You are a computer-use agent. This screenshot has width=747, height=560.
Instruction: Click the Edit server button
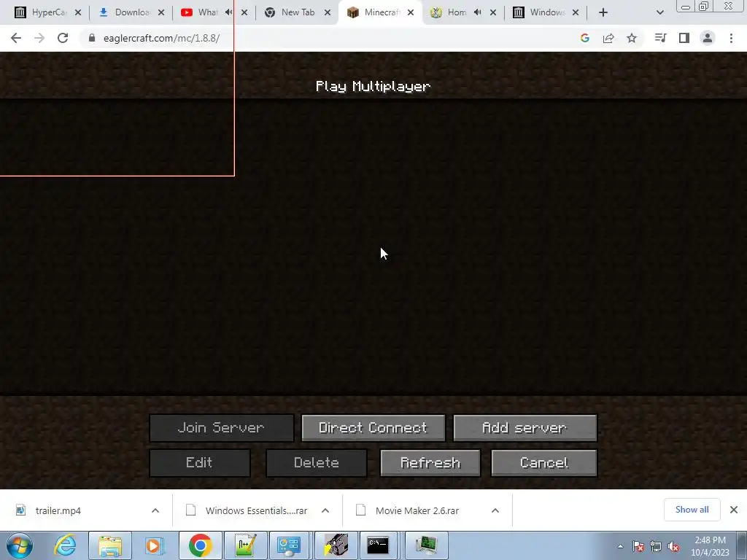click(200, 463)
